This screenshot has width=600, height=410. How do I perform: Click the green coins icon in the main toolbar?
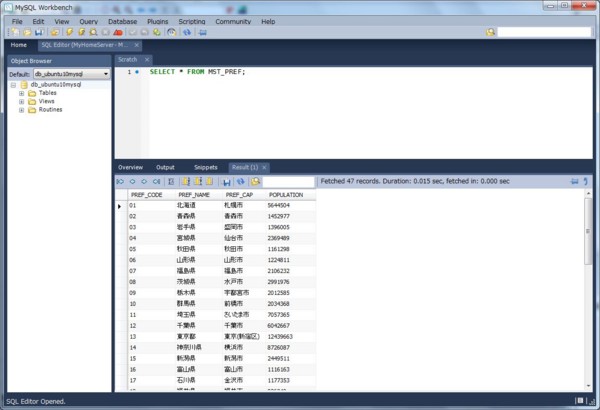tap(157, 33)
